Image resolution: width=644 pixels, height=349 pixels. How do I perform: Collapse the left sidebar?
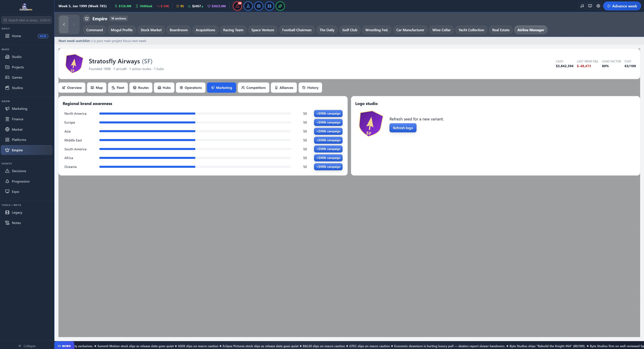tap(27, 346)
